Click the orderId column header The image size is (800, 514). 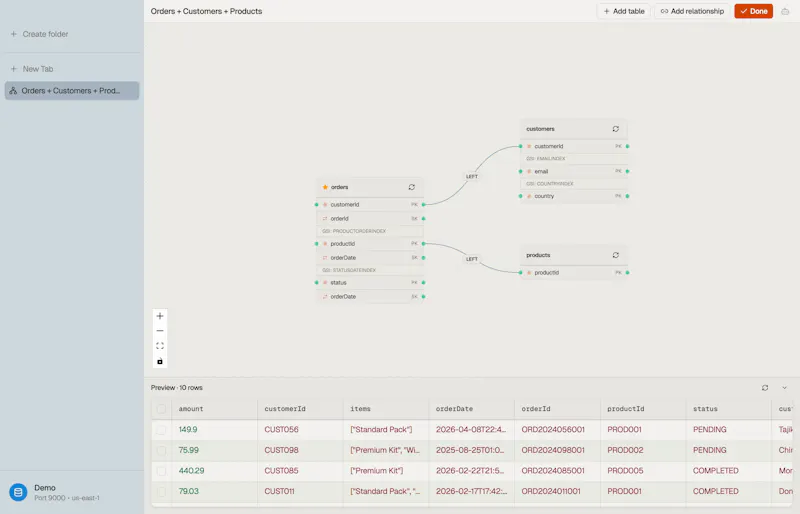[557, 409]
